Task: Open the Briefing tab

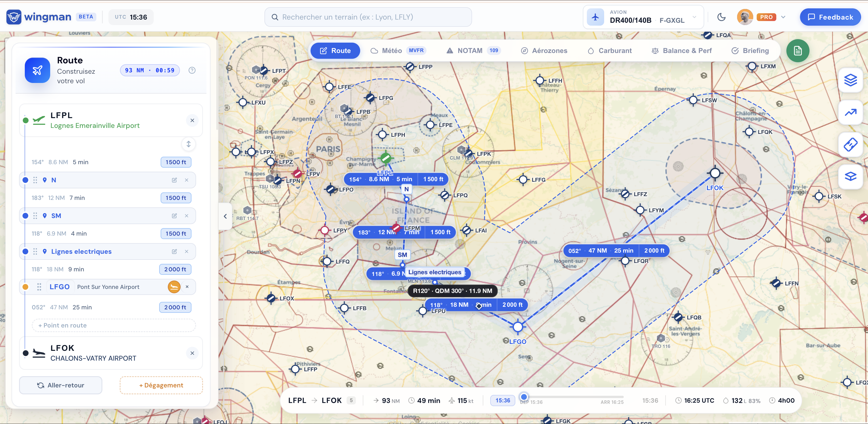Action: click(750, 51)
